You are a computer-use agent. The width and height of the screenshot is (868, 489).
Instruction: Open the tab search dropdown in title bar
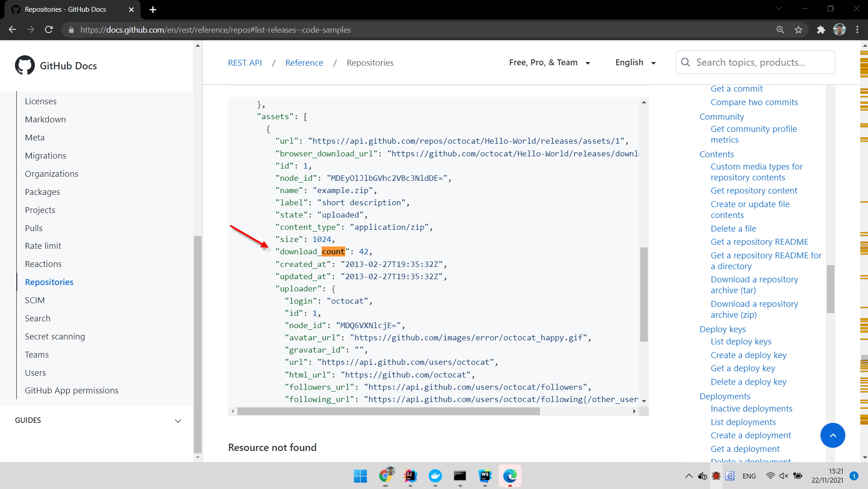[x=779, y=9]
